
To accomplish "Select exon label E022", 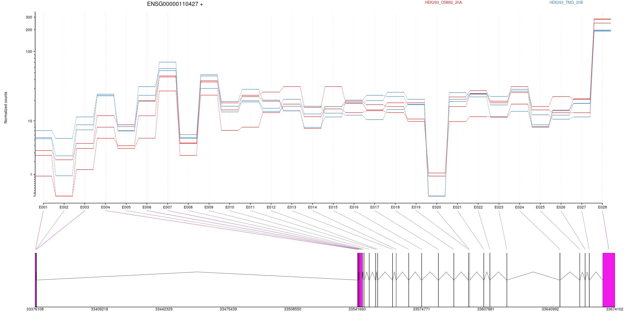I will [x=478, y=207].
